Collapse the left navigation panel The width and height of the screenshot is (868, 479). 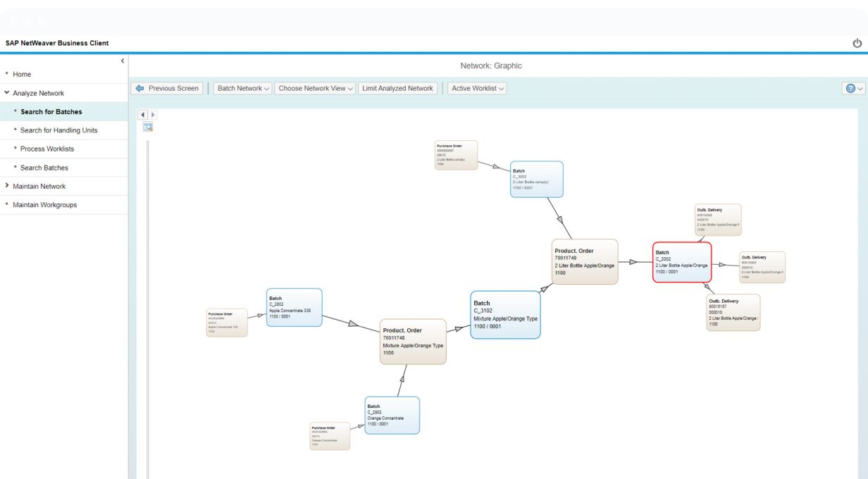(x=123, y=61)
